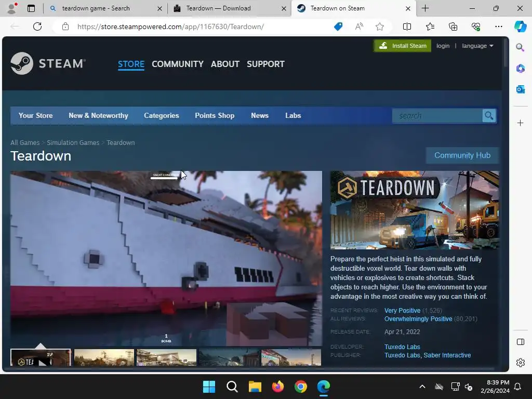Add page to favorites star icon
The width and height of the screenshot is (532, 399).
point(380,26)
